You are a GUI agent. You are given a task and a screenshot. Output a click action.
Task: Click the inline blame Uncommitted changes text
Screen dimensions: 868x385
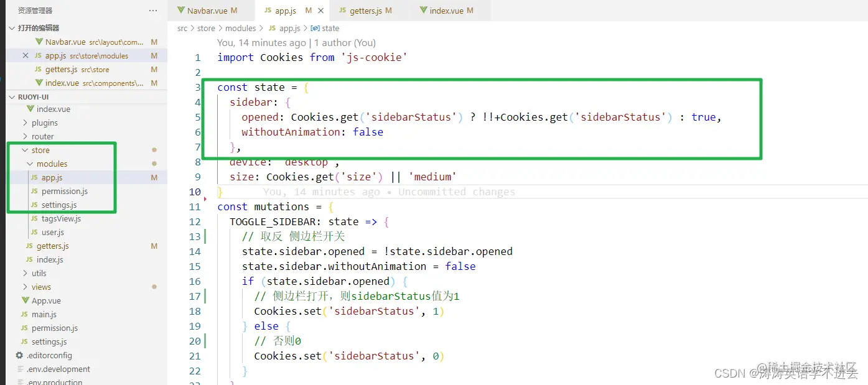[x=456, y=192]
